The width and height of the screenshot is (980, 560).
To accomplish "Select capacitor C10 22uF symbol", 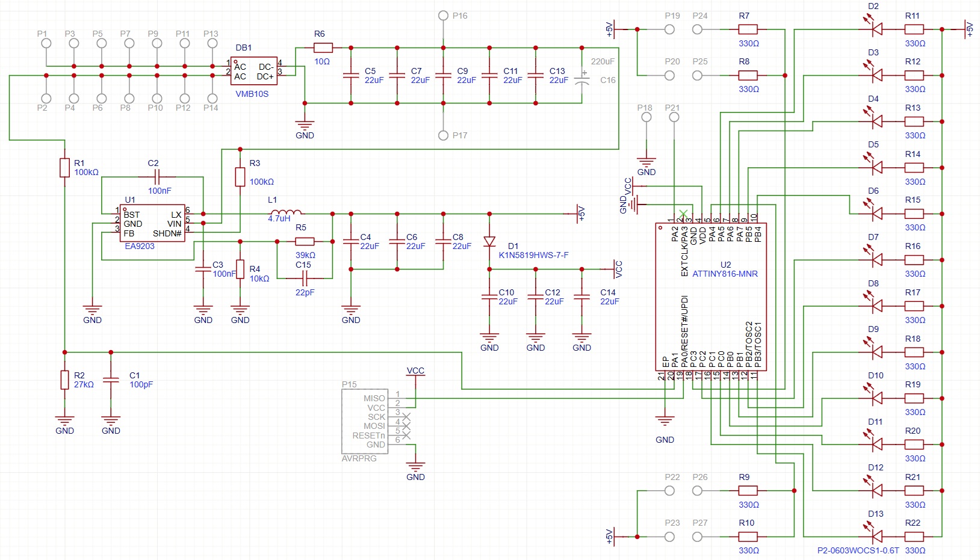I will pyautogui.click(x=489, y=297).
